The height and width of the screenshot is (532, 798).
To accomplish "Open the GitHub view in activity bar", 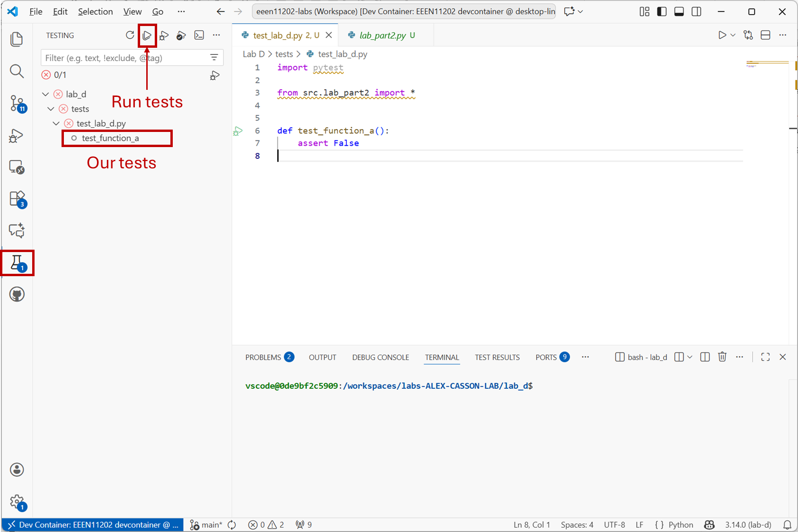I will point(17,294).
